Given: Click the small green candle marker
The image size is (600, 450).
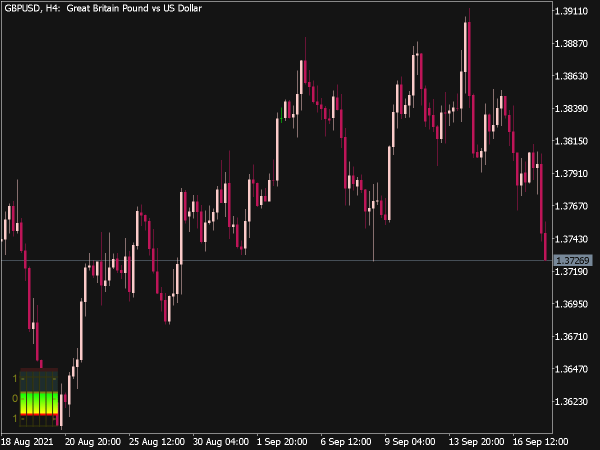Looking at the screenshot, I should (x=282, y=115).
